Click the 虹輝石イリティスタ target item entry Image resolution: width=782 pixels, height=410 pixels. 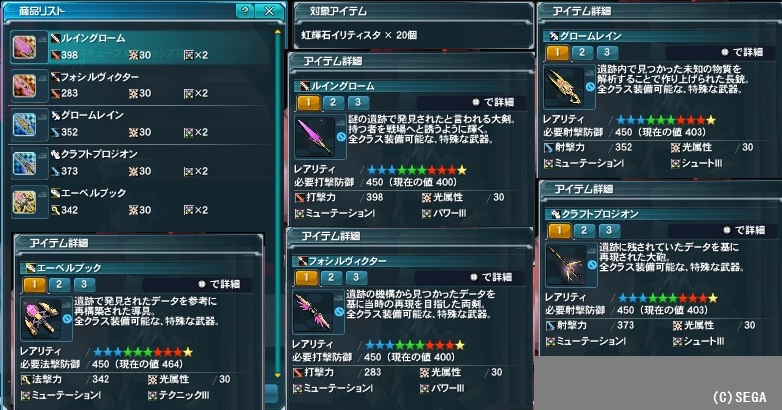[359, 35]
